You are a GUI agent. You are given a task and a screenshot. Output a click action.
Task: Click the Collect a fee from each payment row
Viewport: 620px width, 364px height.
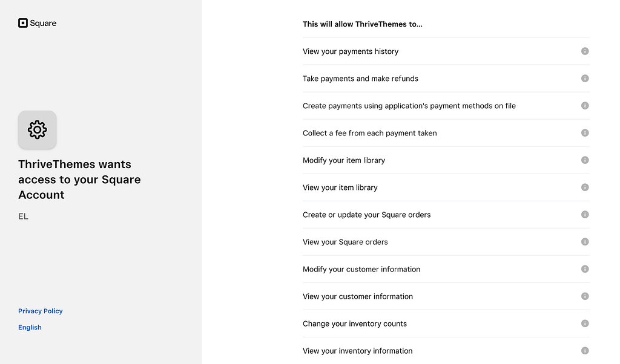pos(369,133)
